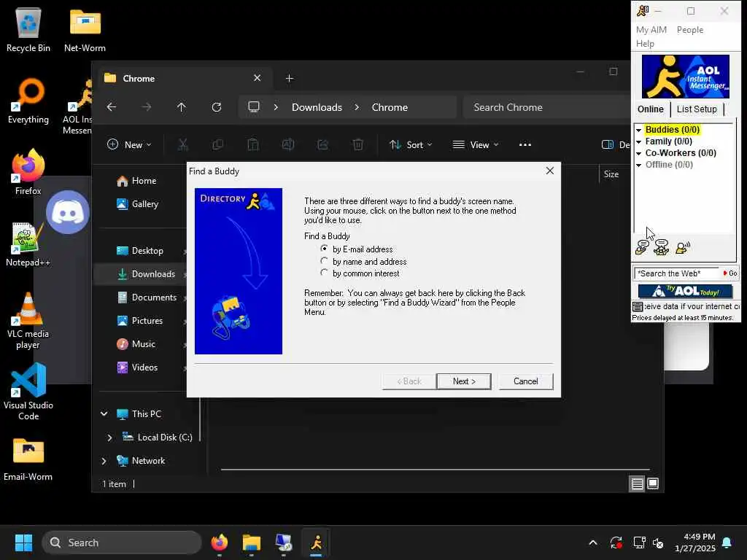The height and width of the screenshot is (560, 747).
Task: Click the Cut scissors icon
Action: 183,145
